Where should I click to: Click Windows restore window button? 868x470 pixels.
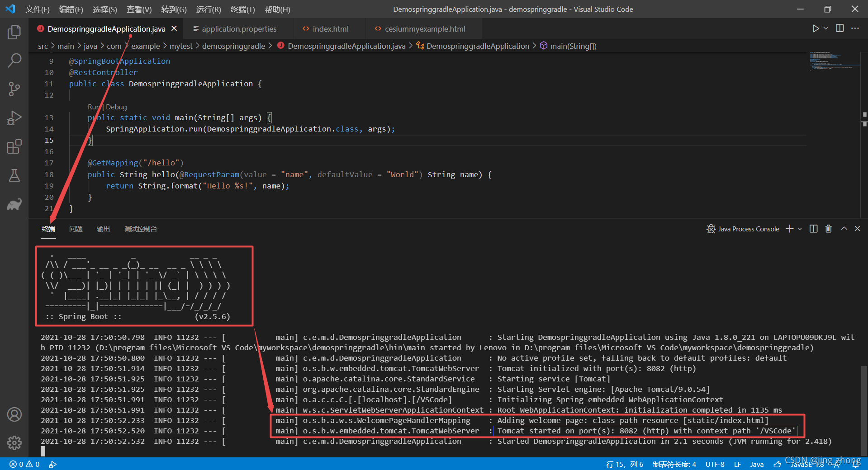(x=827, y=9)
